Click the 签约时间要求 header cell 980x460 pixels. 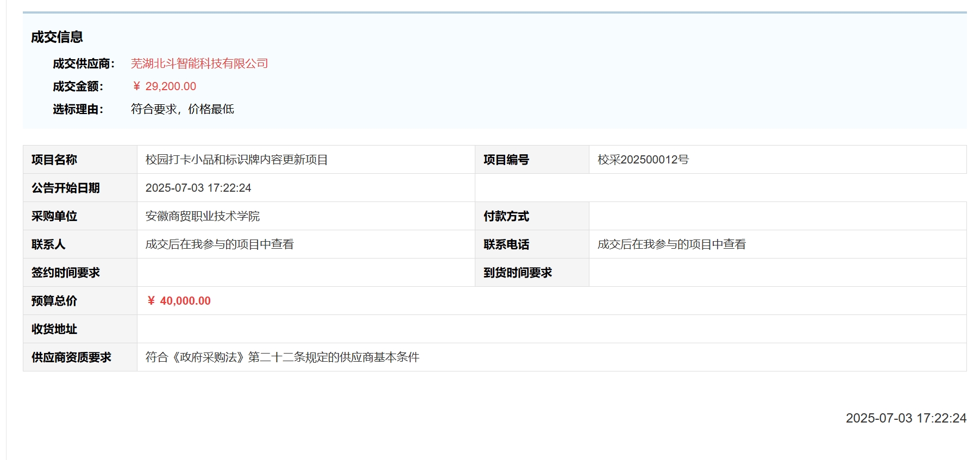pos(66,273)
